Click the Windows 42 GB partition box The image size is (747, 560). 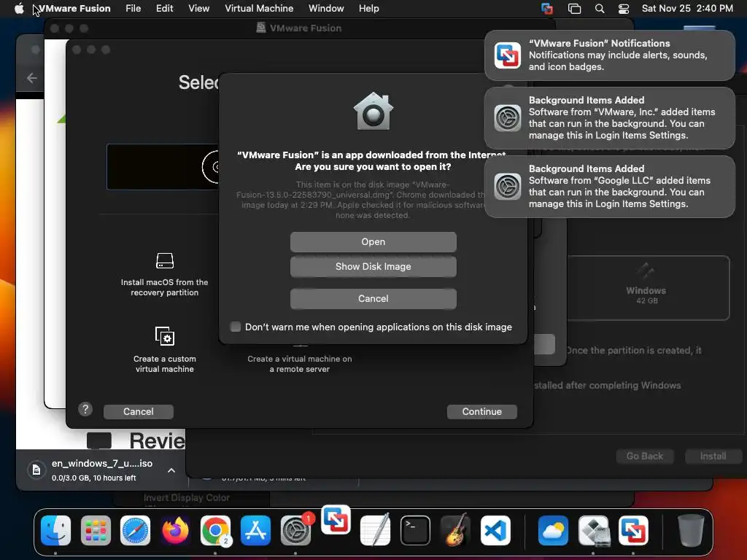pos(647,288)
